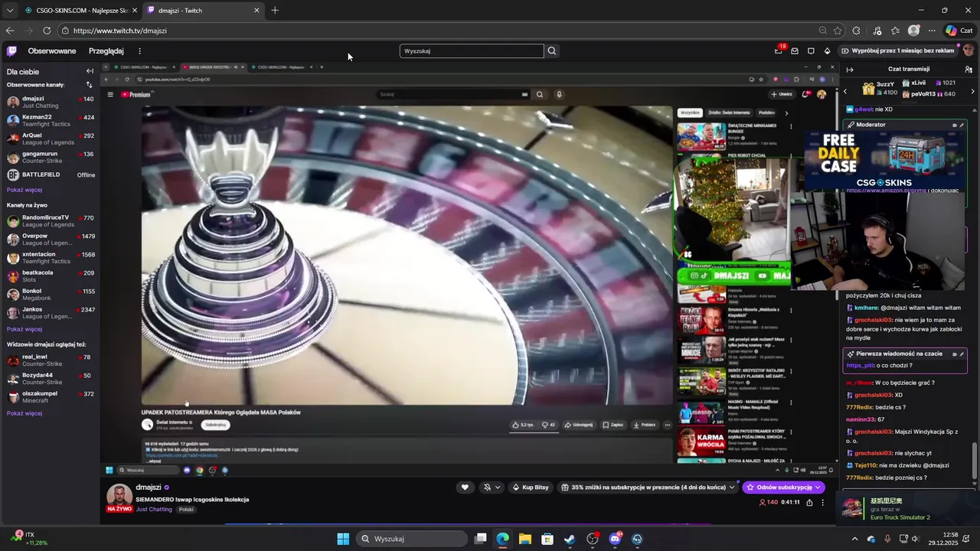Open Twitch messages envelope icon
The height and width of the screenshot is (551, 980).
coord(795,51)
